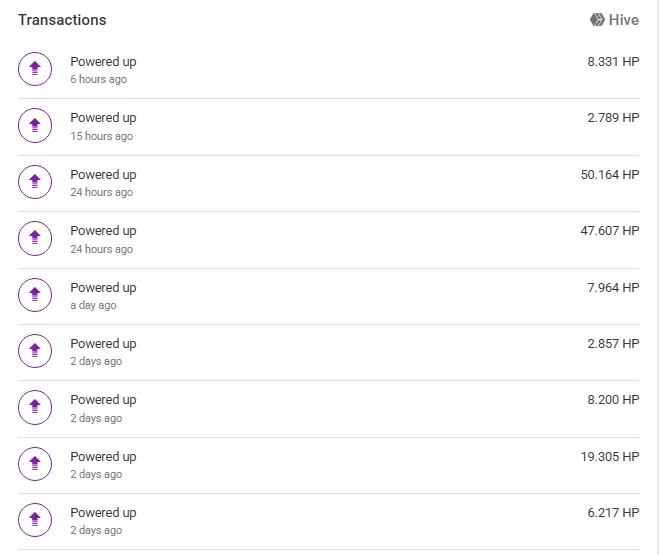Click the power-up icon for 7.964 HP
The width and height of the screenshot is (659, 555).
click(x=35, y=295)
